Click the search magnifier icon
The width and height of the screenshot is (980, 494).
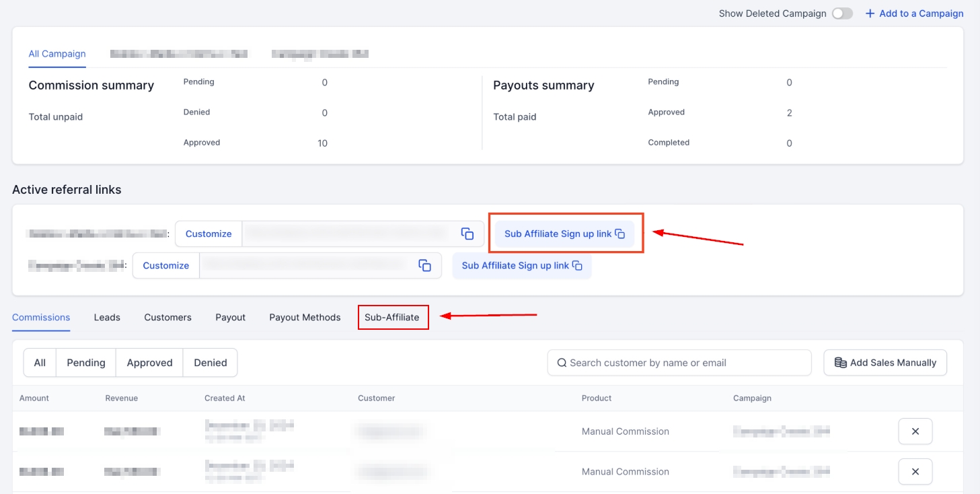click(x=562, y=363)
